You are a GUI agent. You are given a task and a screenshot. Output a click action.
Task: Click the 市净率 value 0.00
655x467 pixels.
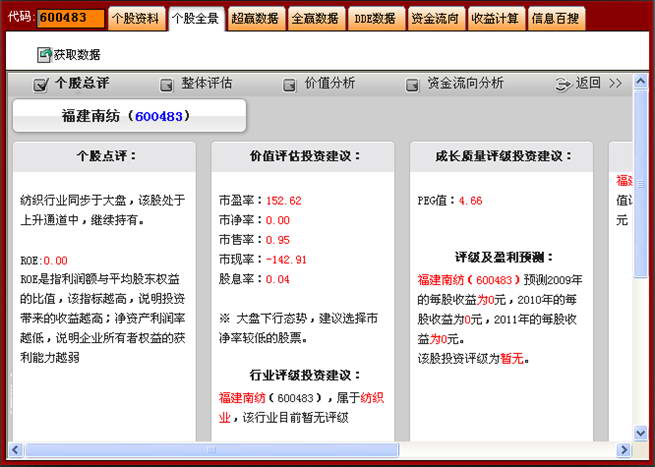click(x=278, y=221)
